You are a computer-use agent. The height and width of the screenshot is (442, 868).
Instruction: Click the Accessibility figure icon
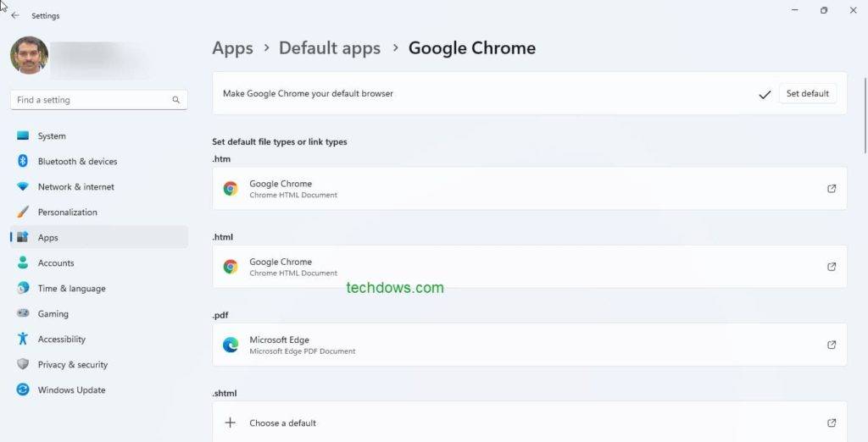pyautogui.click(x=23, y=339)
